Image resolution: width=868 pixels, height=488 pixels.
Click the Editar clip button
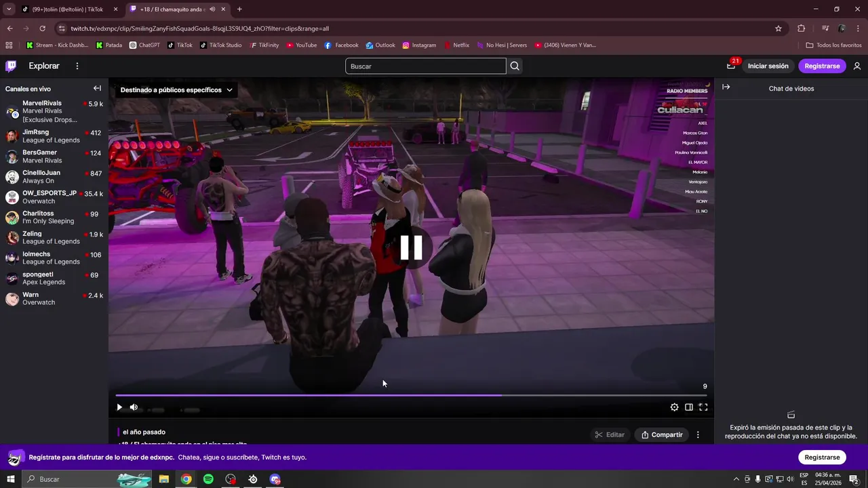tap(609, 434)
